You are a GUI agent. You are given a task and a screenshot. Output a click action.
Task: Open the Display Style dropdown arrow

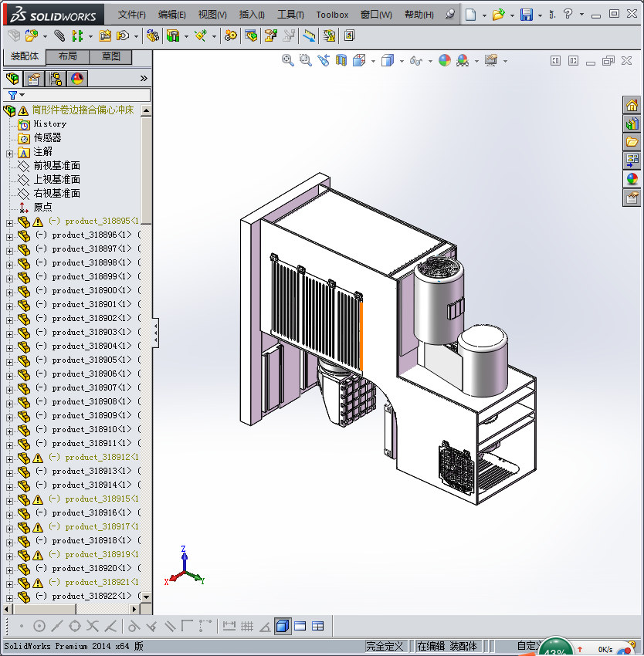click(x=402, y=62)
